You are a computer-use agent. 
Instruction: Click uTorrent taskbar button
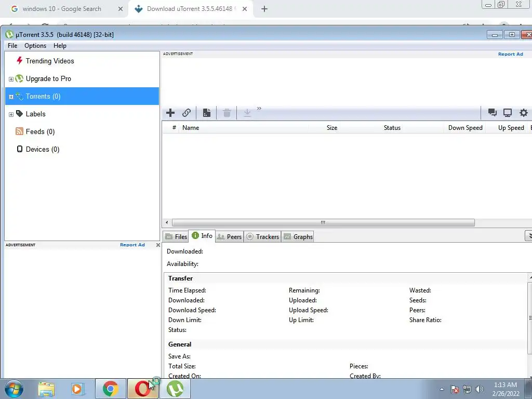175,389
